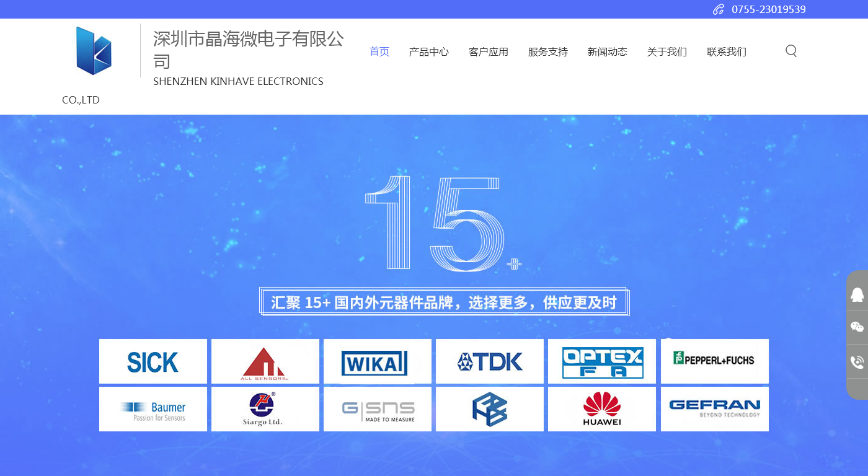The image size is (868, 476).
Task: Open the 客户应用 menu
Action: tap(489, 51)
